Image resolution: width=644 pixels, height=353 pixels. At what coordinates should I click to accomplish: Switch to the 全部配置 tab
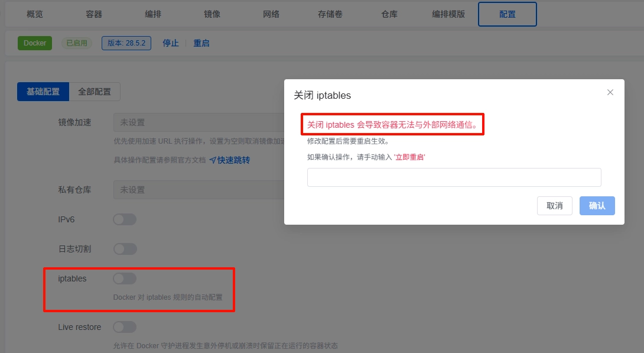pos(95,92)
